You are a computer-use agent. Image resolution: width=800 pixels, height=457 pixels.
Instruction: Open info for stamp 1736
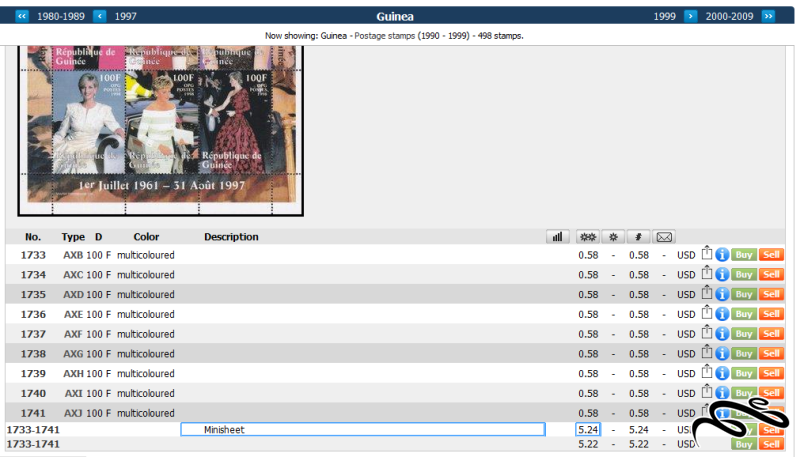click(722, 314)
